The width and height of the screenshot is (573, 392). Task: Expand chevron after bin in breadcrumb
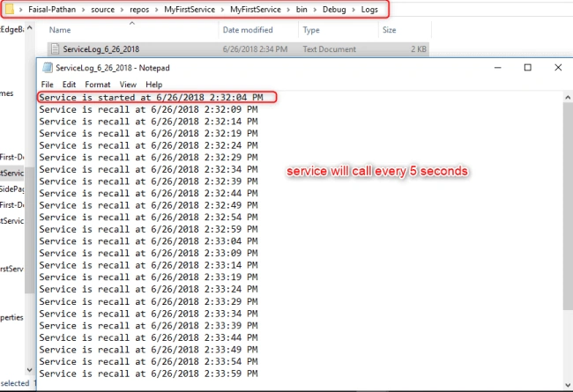315,10
